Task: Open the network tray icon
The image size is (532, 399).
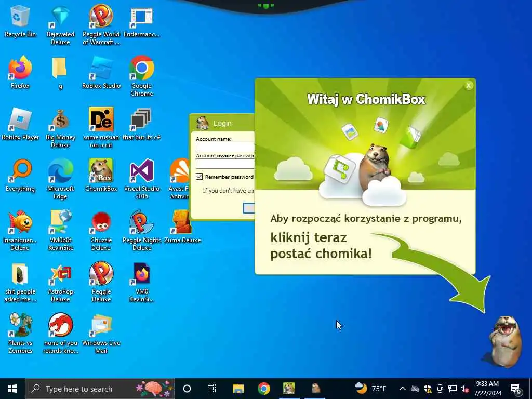Action: click(x=452, y=389)
